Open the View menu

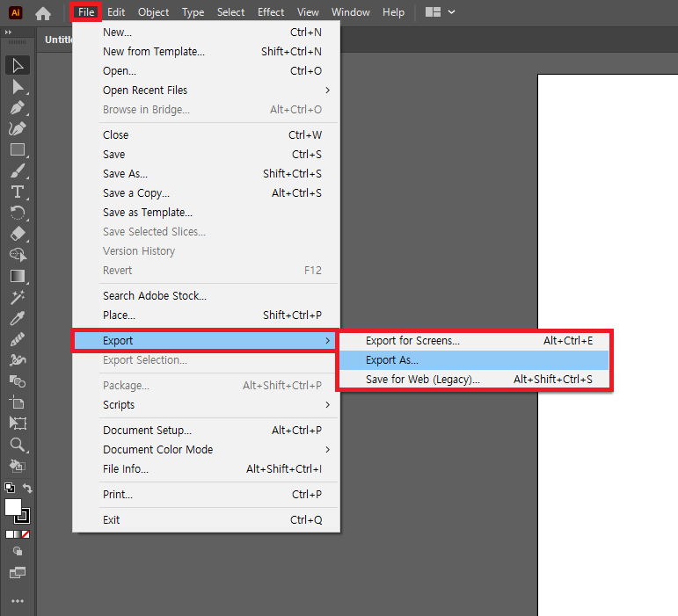coord(308,12)
